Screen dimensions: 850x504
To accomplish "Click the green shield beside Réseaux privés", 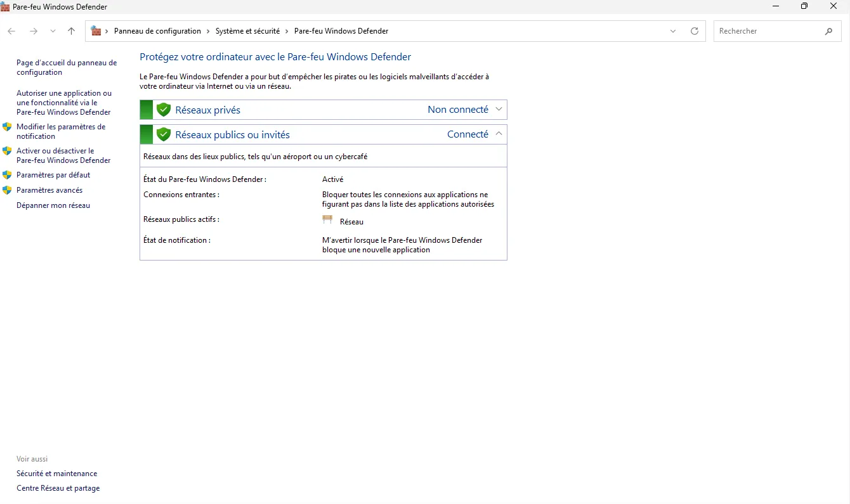I will 164,110.
